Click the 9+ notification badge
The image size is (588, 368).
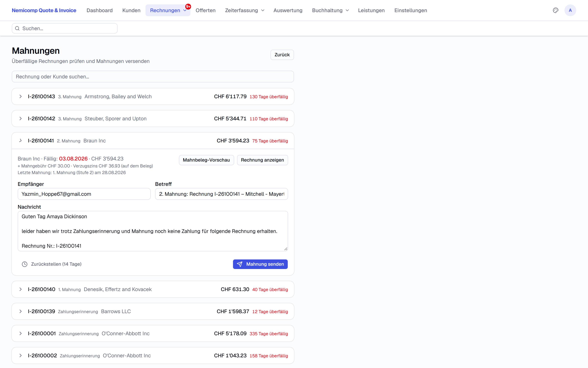pos(188,7)
